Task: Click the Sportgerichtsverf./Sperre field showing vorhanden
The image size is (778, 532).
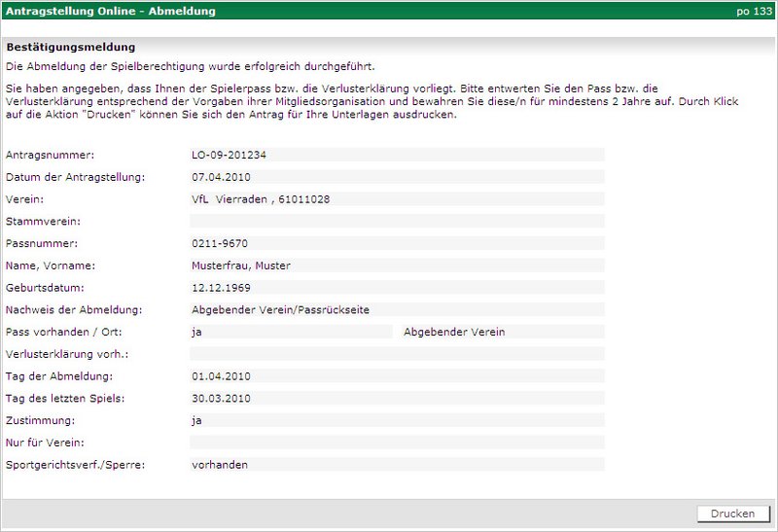Action: tap(397, 465)
